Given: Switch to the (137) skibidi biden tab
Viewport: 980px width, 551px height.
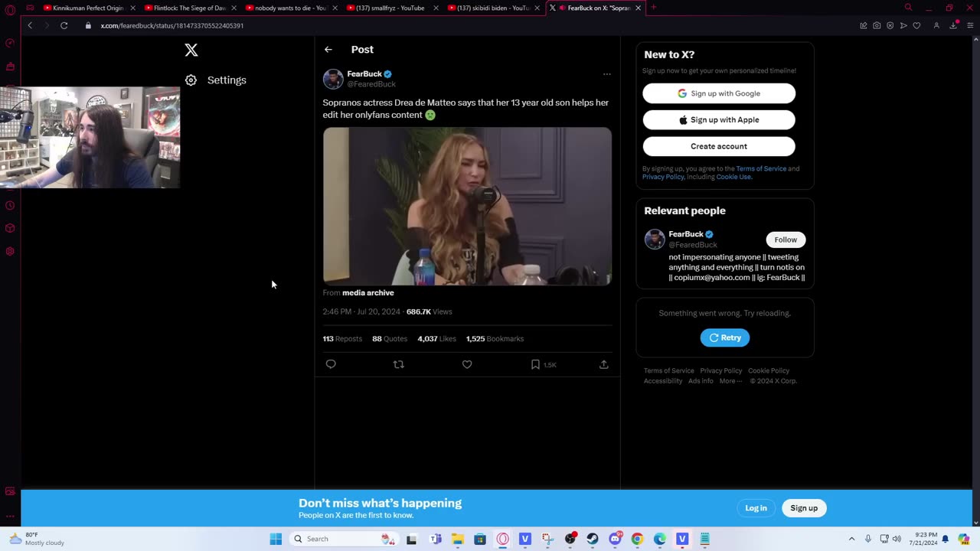Looking at the screenshot, I should point(492,8).
